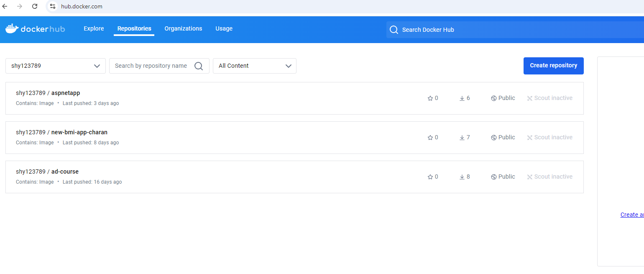Click the browser forward arrow

tap(20, 6)
